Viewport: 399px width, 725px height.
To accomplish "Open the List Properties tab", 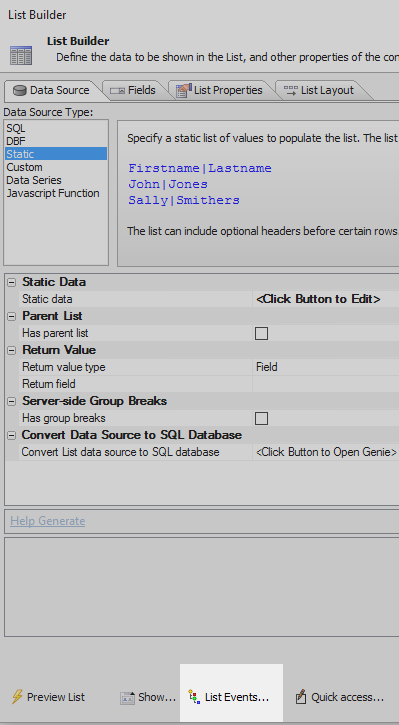I will (221, 90).
